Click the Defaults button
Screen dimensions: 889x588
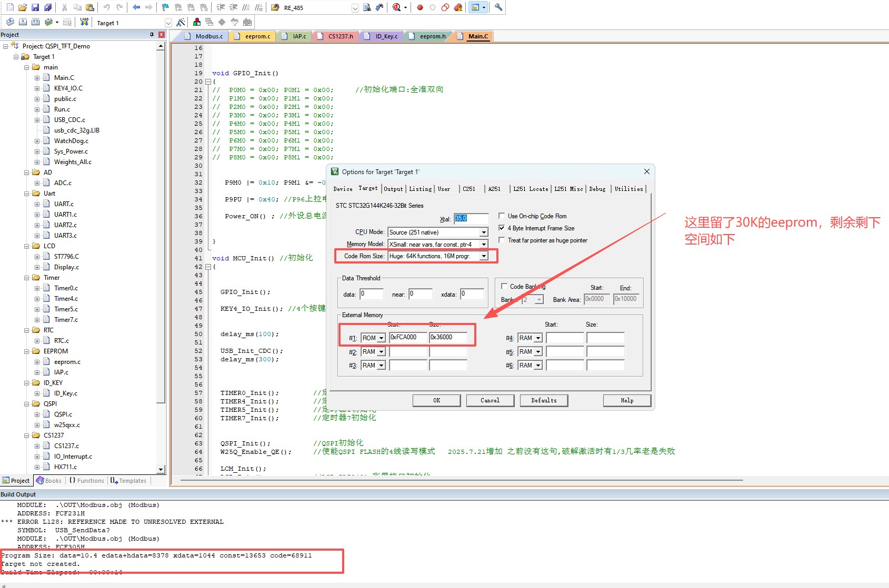point(544,401)
